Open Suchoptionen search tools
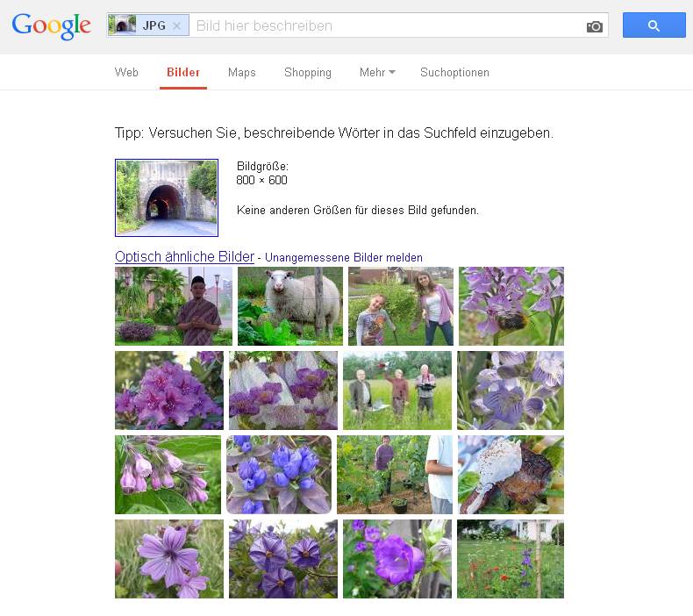This screenshot has width=693, height=616. [454, 73]
